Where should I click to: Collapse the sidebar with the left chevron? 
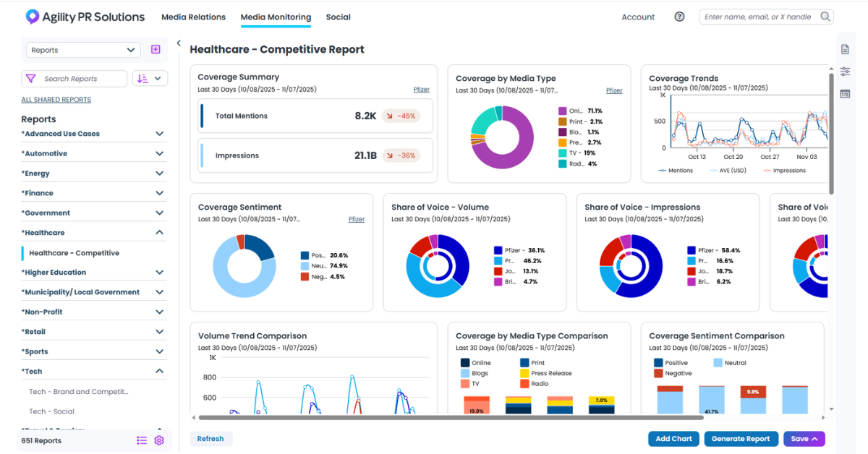tap(179, 43)
